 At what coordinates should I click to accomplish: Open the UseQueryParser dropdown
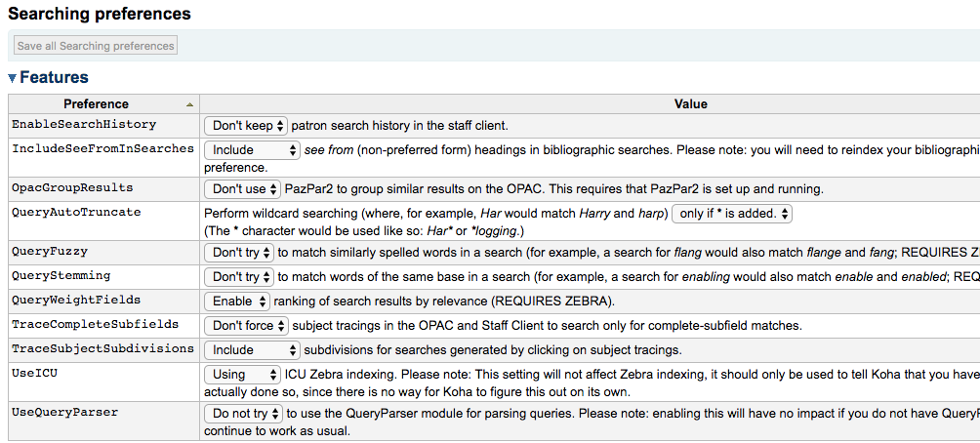[245, 414]
